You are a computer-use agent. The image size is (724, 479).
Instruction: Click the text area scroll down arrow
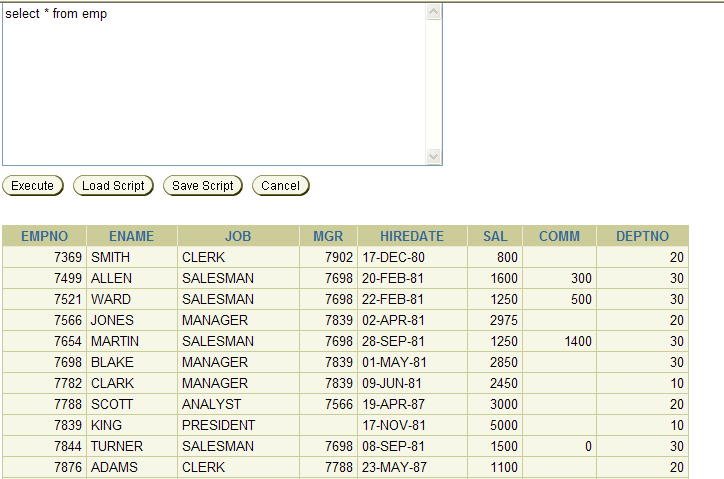coord(434,156)
